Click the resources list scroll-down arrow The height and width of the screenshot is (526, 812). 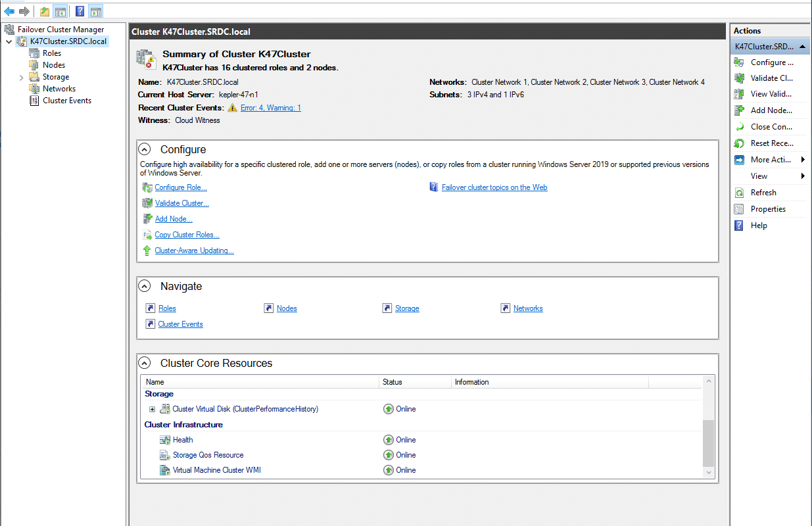708,472
